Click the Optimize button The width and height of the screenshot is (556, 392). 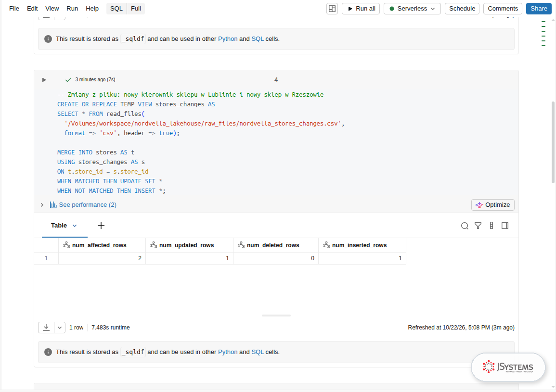[493, 205]
